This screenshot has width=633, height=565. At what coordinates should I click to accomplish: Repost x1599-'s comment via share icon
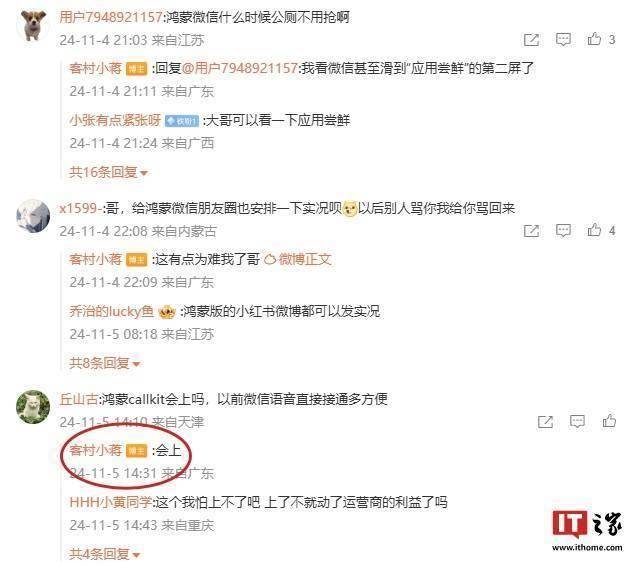point(531,231)
